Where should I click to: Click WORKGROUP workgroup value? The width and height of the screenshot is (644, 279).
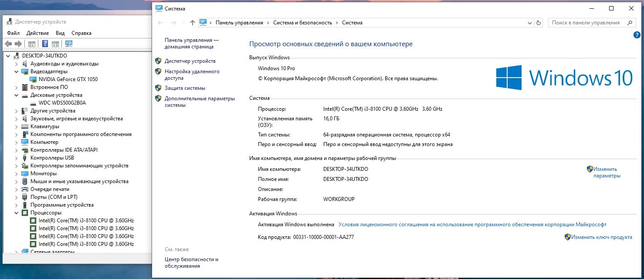click(x=339, y=199)
